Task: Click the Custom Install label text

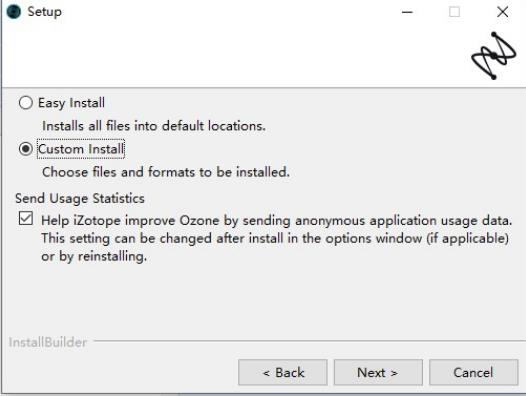Action: pyautogui.click(x=81, y=149)
